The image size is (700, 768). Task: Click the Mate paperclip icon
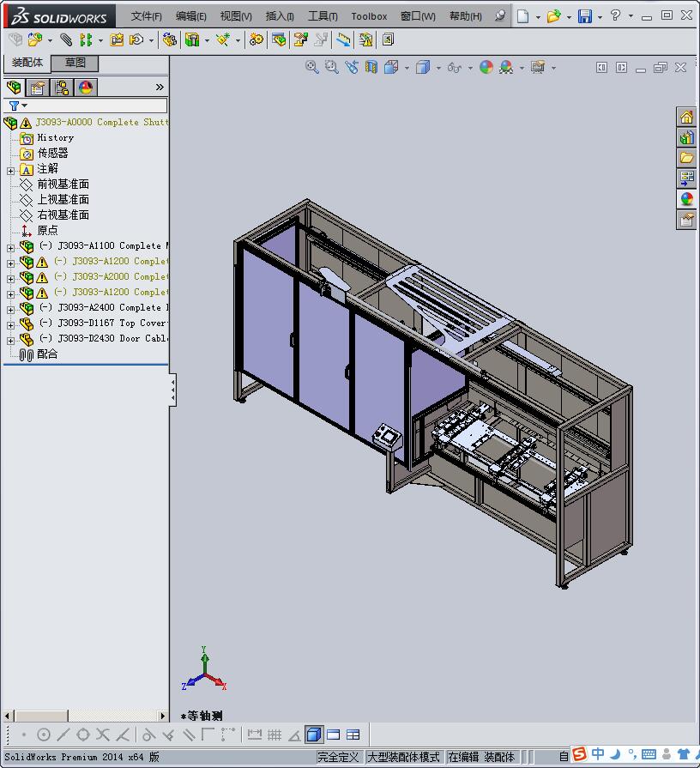tap(66, 39)
